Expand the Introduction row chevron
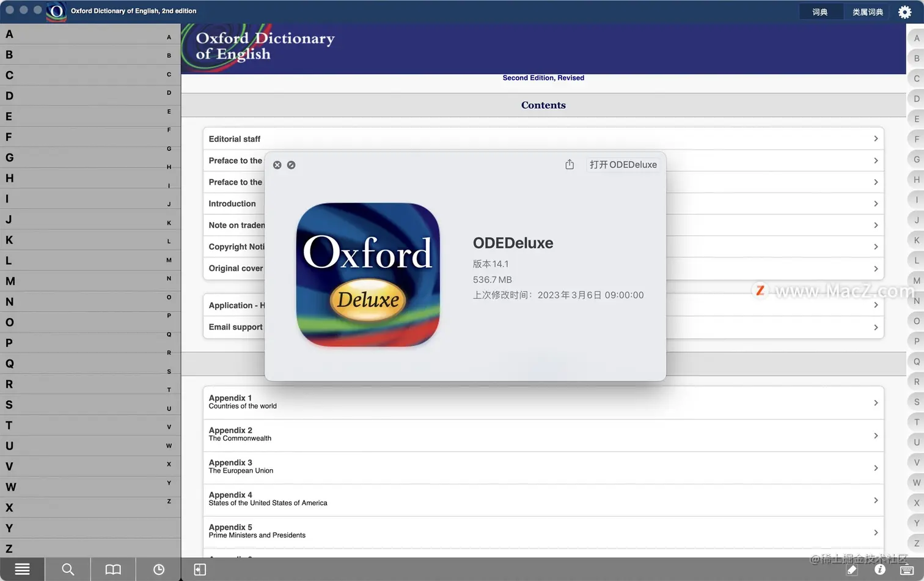 [876, 204]
